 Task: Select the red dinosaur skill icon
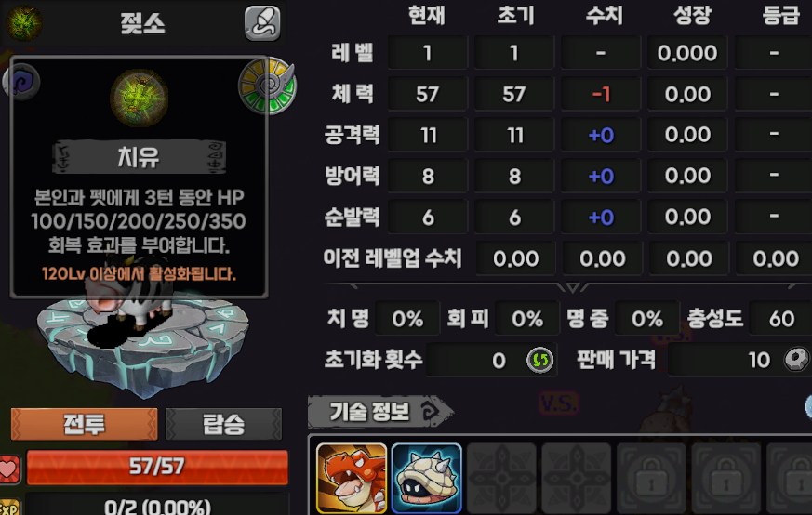[352, 478]
